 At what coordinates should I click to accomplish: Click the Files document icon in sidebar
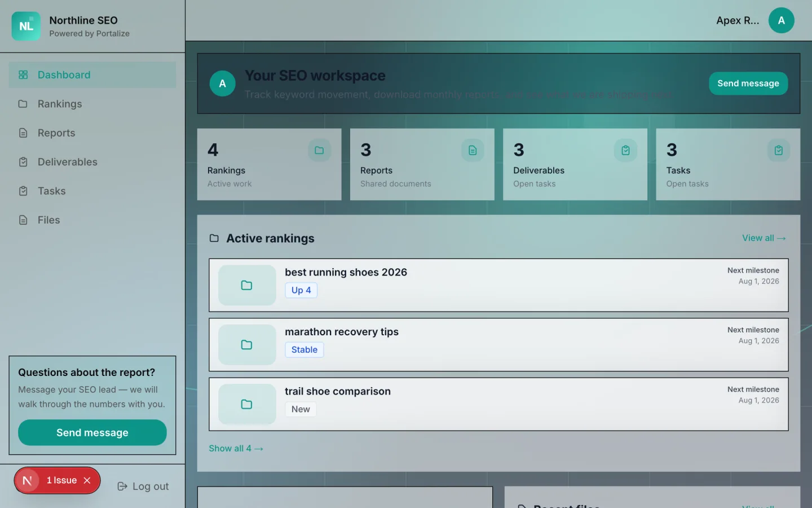click(x=23, y=220)
